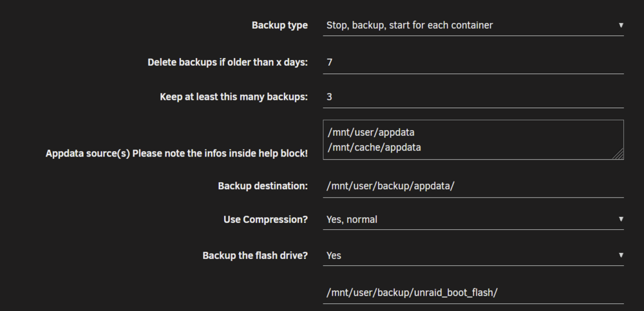The image size is (644, 311).
Task: Click the arrow on the Use Compression selector
Action: point(621,220)
